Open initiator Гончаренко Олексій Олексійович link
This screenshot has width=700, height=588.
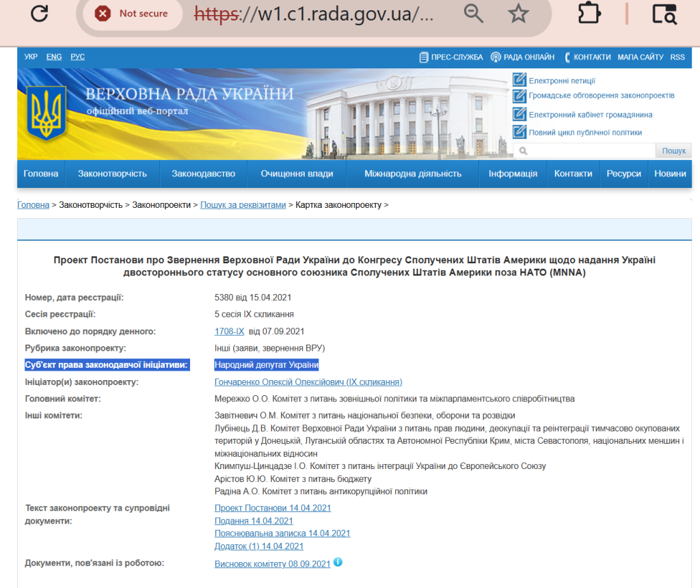tap(308, 382)
